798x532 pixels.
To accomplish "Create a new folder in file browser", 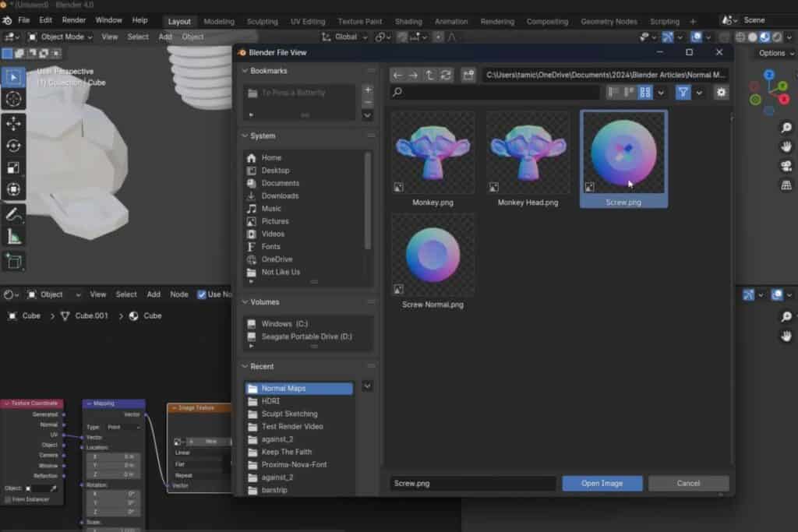I will click(x=468, y=75).
